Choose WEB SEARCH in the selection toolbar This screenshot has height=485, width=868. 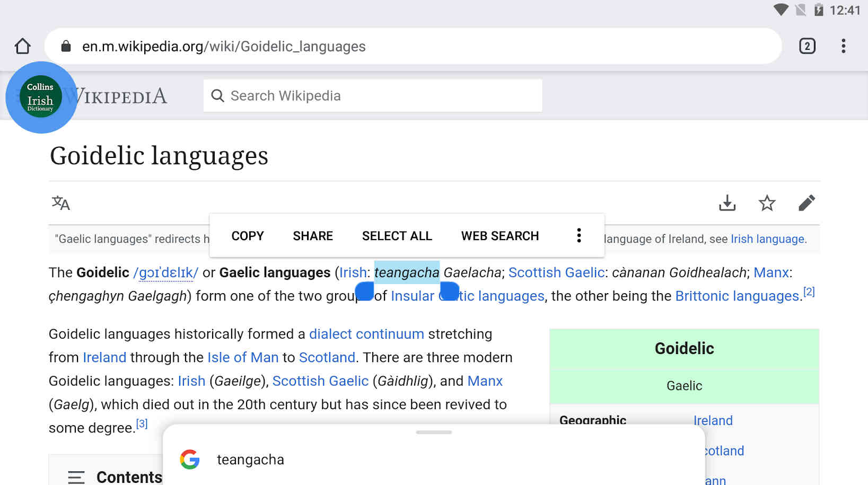500,236
